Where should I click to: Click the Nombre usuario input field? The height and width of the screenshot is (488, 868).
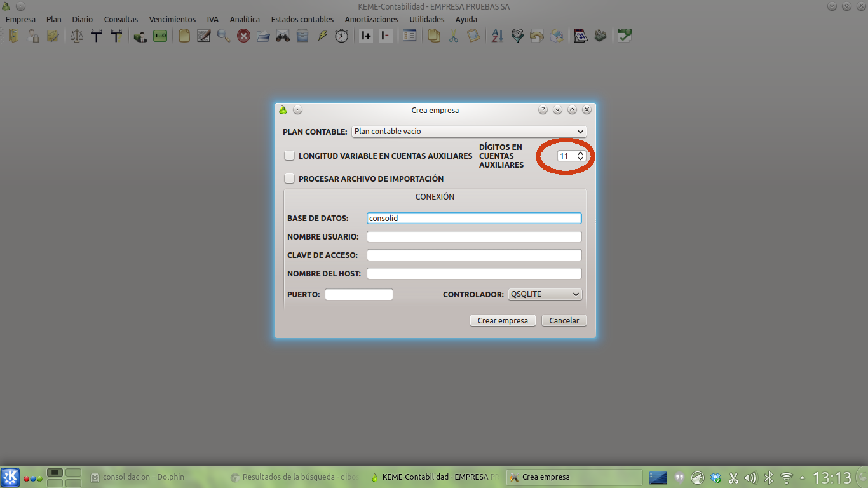coord(474,236)
